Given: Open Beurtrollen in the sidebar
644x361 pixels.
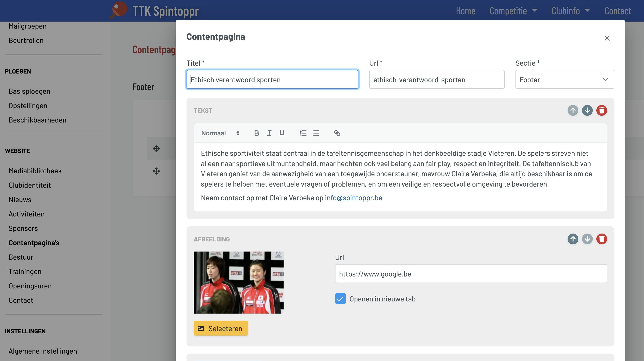Looking at the screenshot, I should tap(26, 40).
